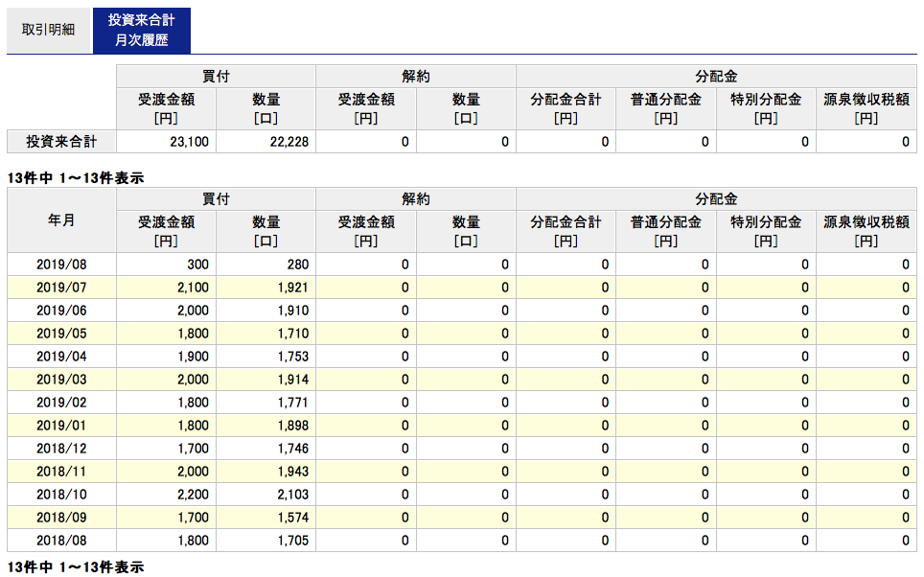Click the 2018/10 year-month cell

61,495
